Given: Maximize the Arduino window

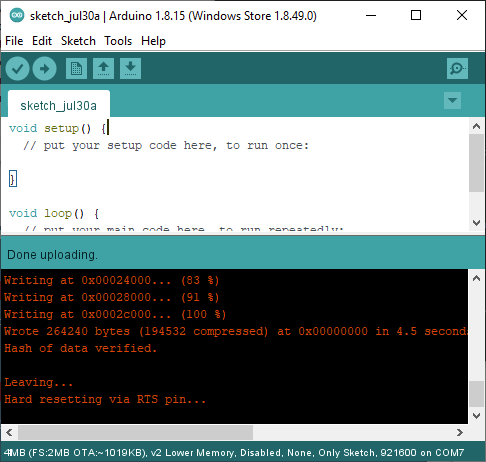Looking at the screenshot, I should click(416, 15).
